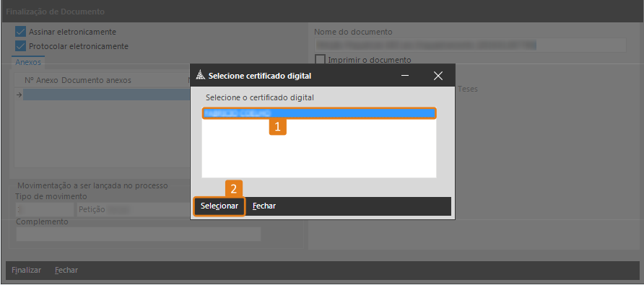Click Finalizar in the bottom bar

(26, 271)
